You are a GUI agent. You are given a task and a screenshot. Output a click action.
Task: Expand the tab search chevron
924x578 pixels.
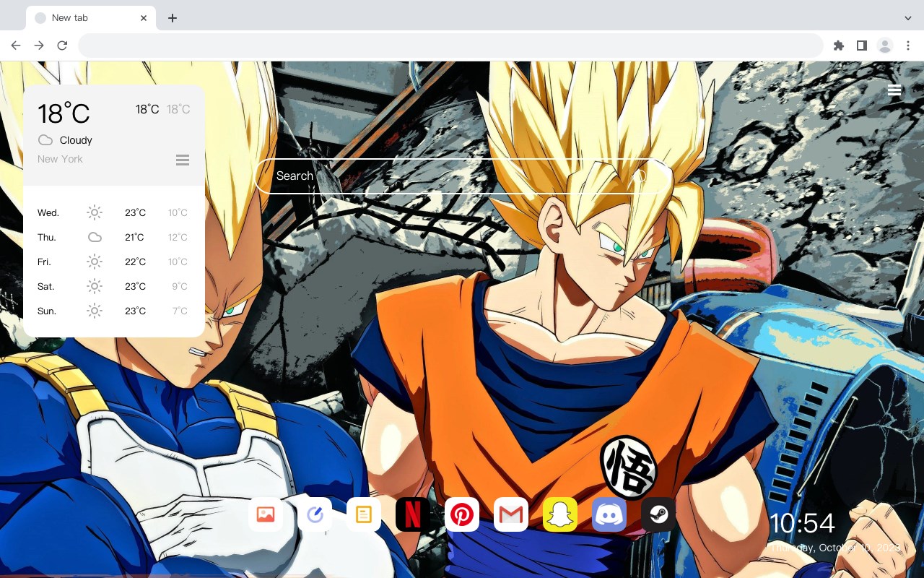point(907,18)
